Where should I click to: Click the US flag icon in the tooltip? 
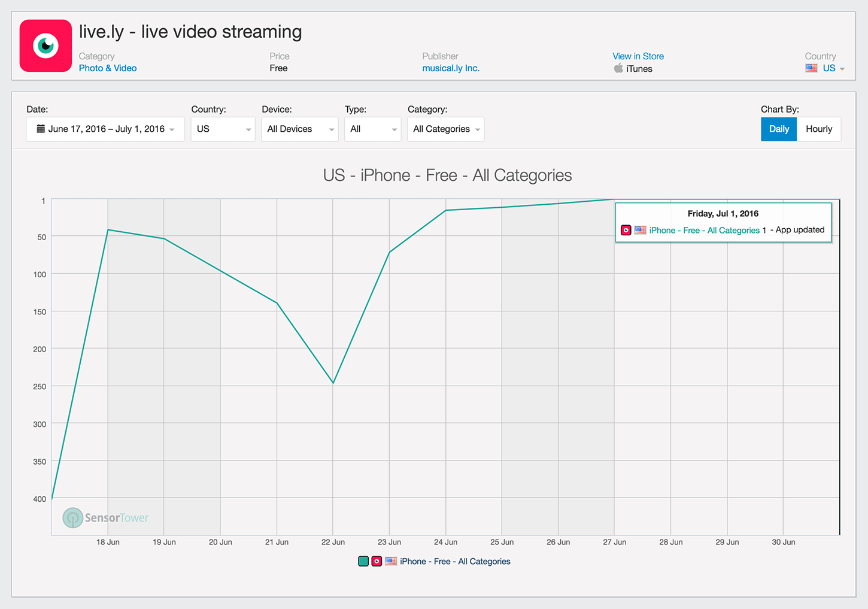[641, 230]
